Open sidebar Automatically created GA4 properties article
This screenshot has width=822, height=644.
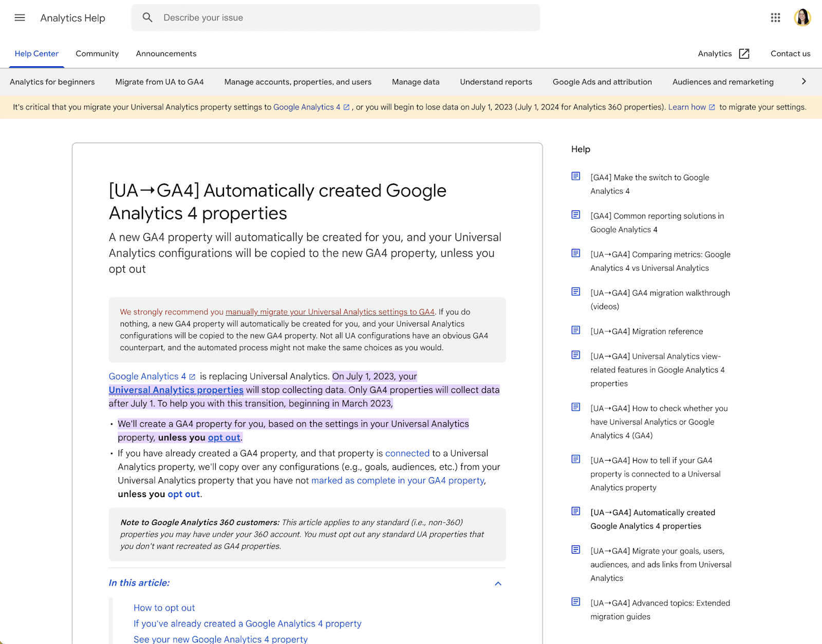coord(653,519)
